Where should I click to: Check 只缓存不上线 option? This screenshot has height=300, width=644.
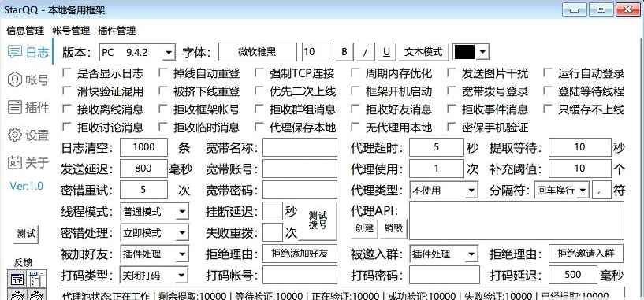tap(547, 109)
